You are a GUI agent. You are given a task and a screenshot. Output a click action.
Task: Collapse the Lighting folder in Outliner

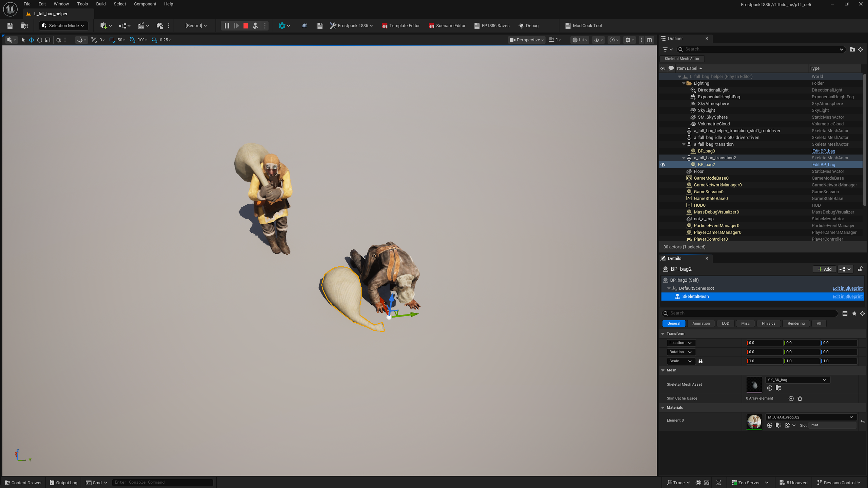[x=684, y=83]
